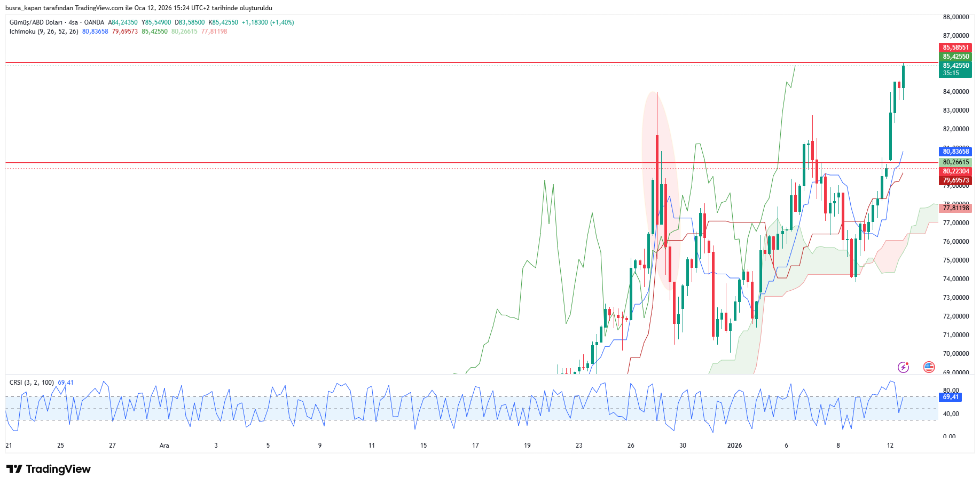Click the green 85,42550 current price tag
Image resolution: width=980 pixels, height=485 pixels.
[x=955, y=57]
